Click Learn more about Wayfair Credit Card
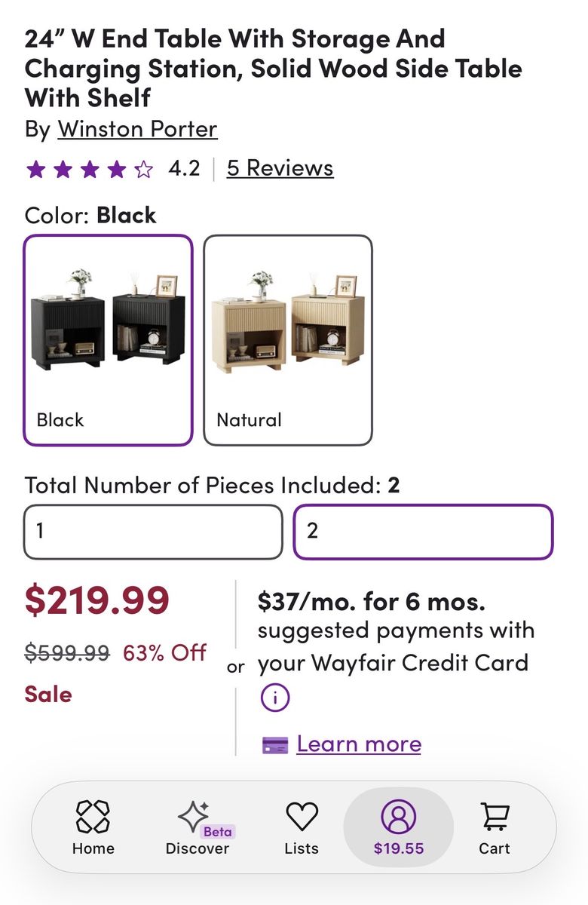588x905 pixels. click(359, 744)
